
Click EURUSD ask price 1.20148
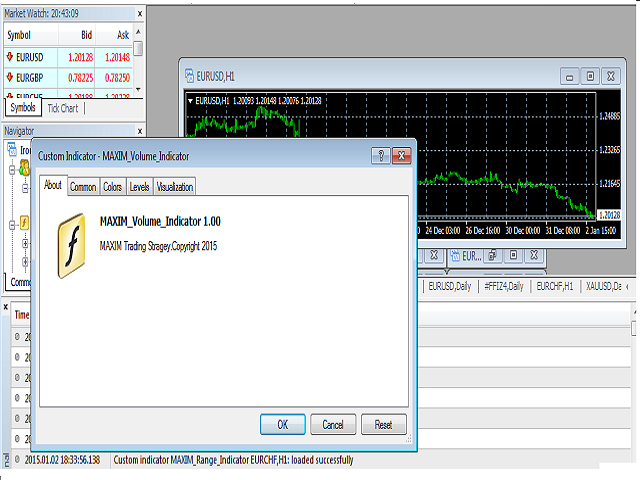pyautogui.click(x=117, y=57)
